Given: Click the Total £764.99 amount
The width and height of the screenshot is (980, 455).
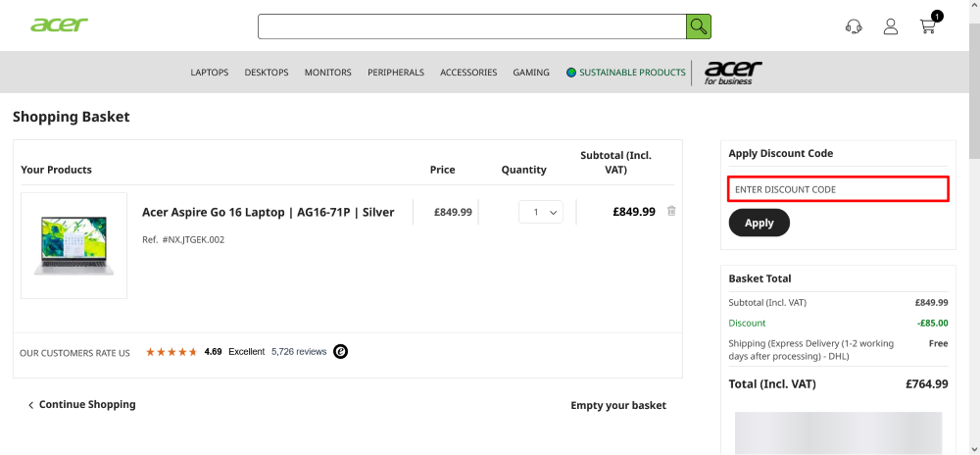Looking at the screenshot, I should [926, 383].
